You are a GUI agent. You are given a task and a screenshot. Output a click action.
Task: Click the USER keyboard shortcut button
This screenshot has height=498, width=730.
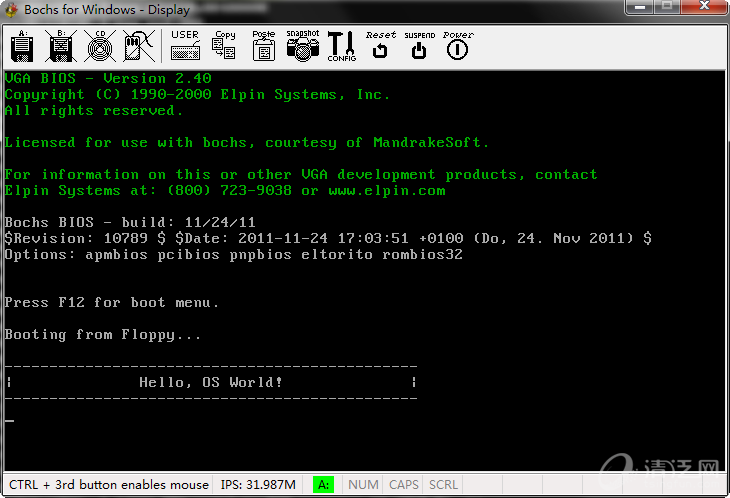(x=185, y=46)
